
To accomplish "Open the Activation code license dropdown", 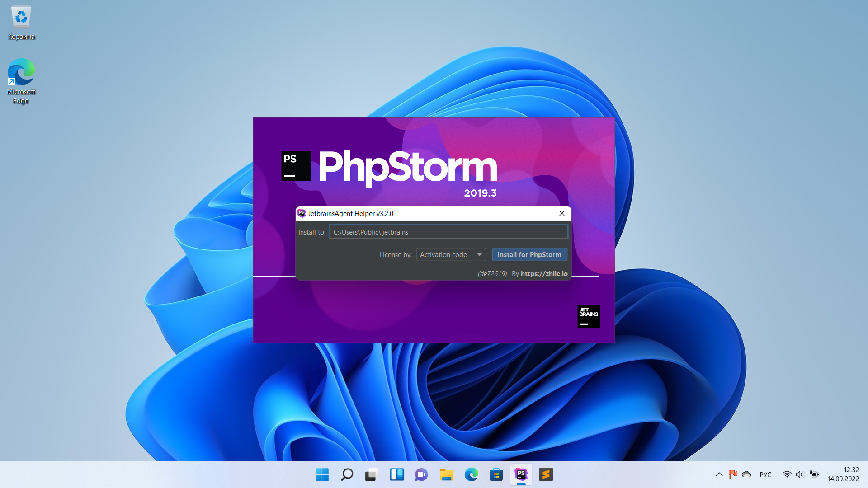I will pyautogui.click(x=451, y=255).
